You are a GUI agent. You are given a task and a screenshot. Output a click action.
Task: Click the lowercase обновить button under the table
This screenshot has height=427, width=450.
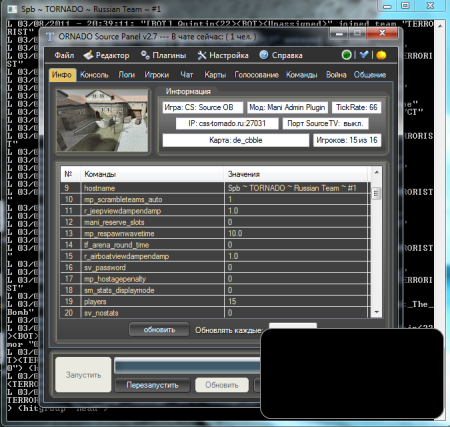[159, 330]
